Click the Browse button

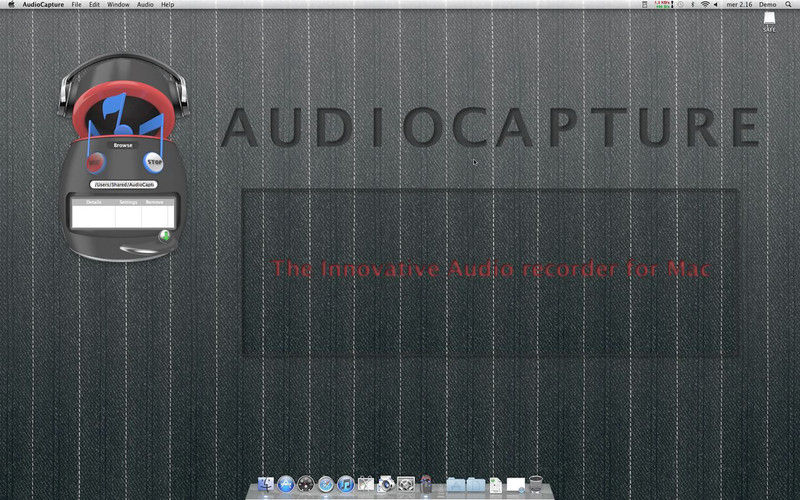pos(123,145)
